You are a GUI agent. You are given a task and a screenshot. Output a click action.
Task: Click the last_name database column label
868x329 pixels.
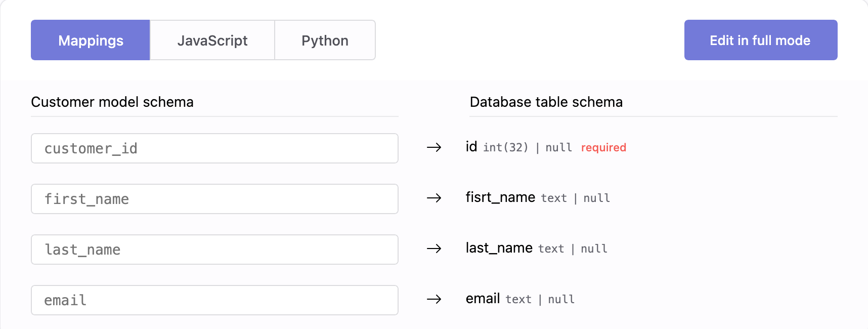tap(499, 248)
